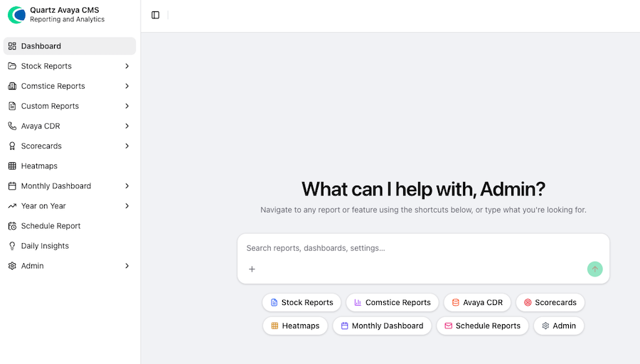Click the Stock Reports folder icon in sidebar

(x=12, y=66)
